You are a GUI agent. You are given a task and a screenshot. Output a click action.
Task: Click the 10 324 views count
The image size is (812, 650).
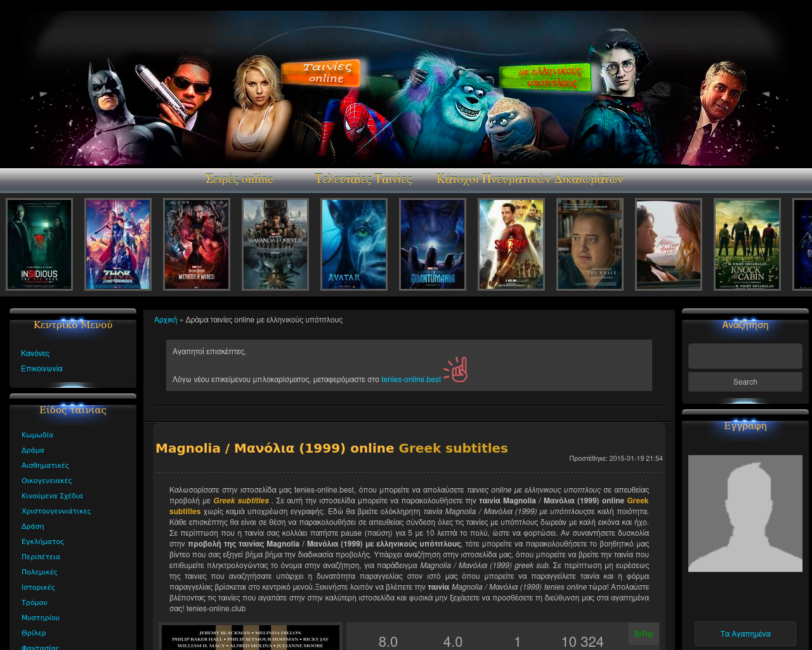tap(582, 642)
